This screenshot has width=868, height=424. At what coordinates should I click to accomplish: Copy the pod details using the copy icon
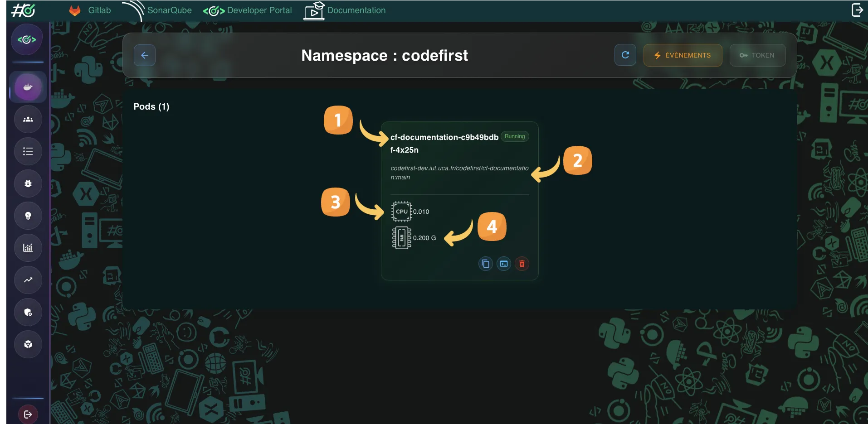485,264
